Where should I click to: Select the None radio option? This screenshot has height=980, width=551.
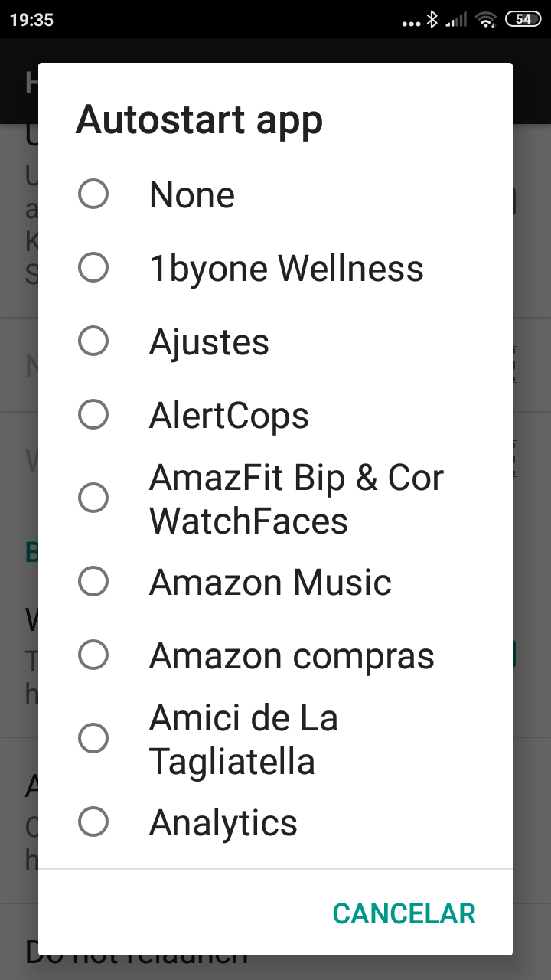coord(93,194)
